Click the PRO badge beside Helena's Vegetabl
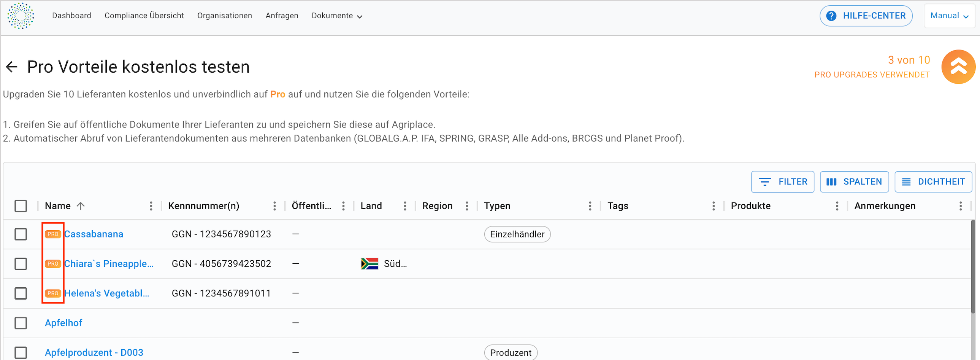The height and width of the screenshot is (360, 980). click(x=53, y=293)
